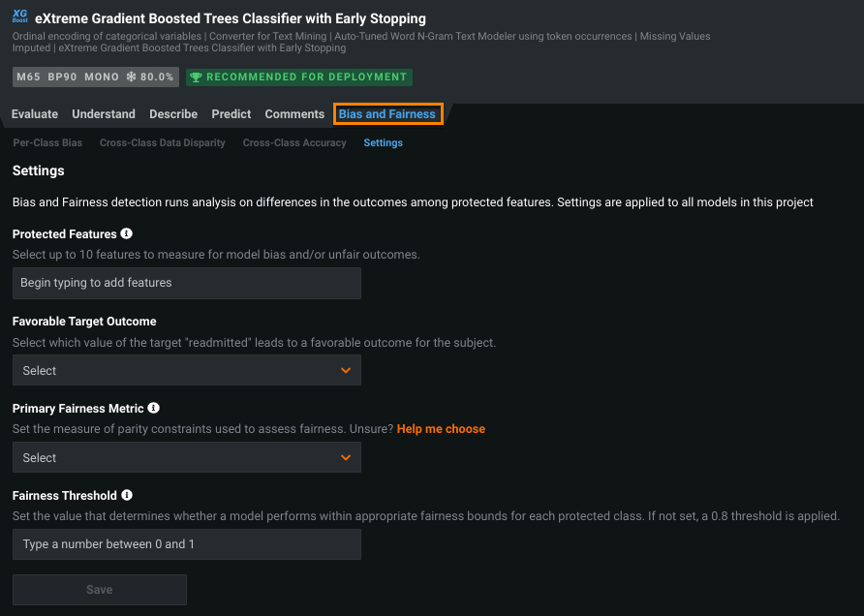Click the Fairness Threshold info icon

[127, 496]
